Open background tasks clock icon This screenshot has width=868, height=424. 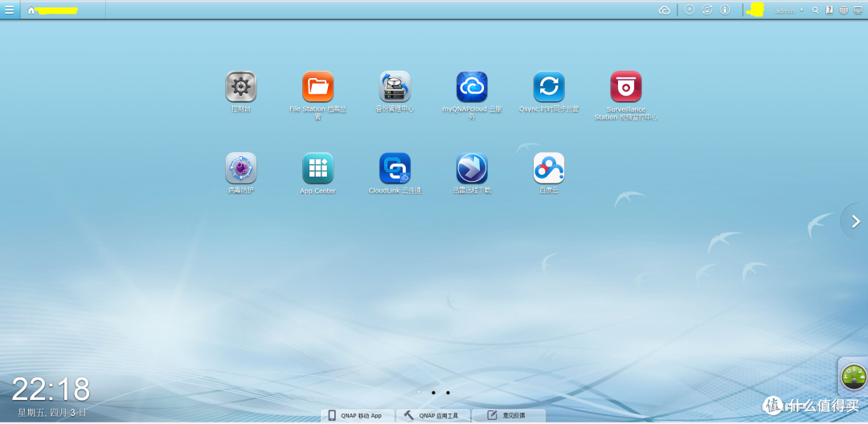[x=690, y=10]
